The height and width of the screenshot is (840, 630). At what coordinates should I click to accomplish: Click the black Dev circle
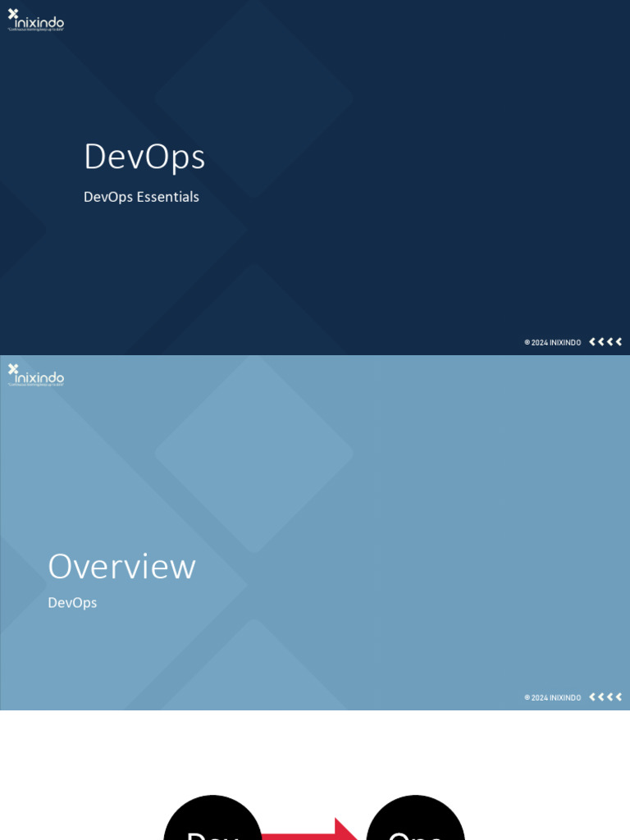(212, 820)
